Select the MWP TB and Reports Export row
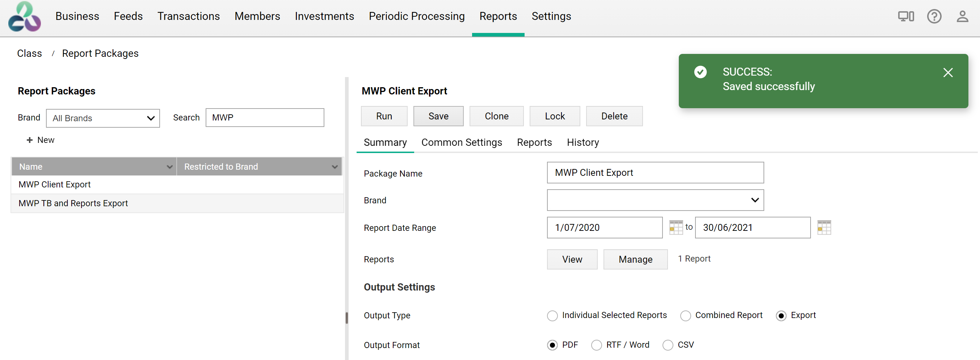Image resolution: width=980 pixels, height=360 pixels. [x=177, y=203]
